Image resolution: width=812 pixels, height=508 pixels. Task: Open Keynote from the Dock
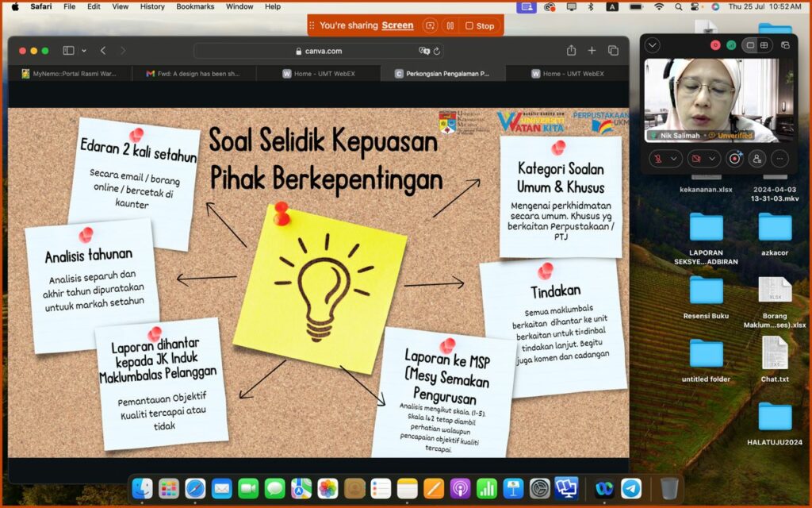[x=513, y=488]
